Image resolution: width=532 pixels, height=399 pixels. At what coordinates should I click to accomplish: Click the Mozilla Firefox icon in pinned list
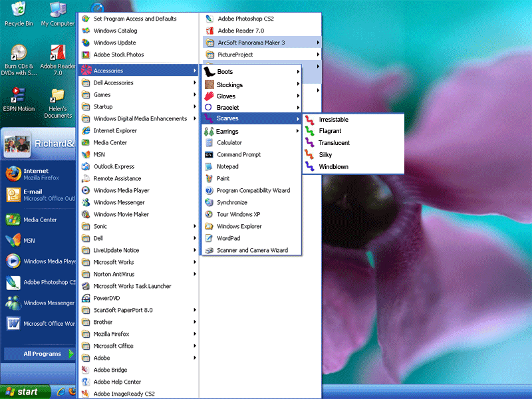click(13, 174)
